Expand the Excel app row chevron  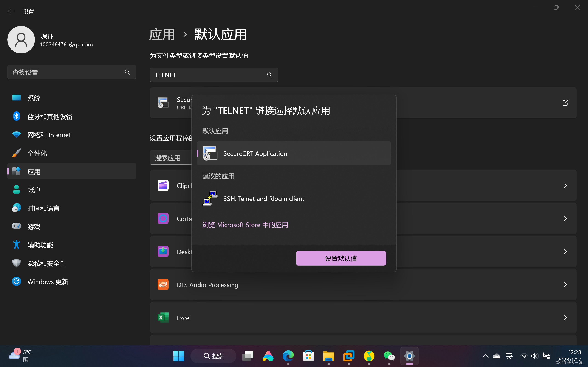[x=565, y=317]
